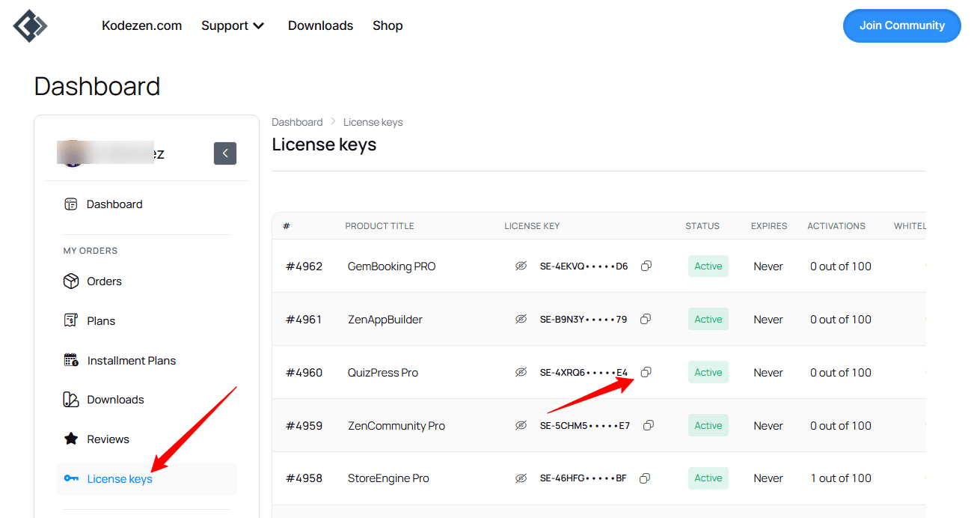Image resolution: width=980 pixels, height=518 pixels.
Task: Click the GemBooking PRO product title
Action: tap(391, 266)
